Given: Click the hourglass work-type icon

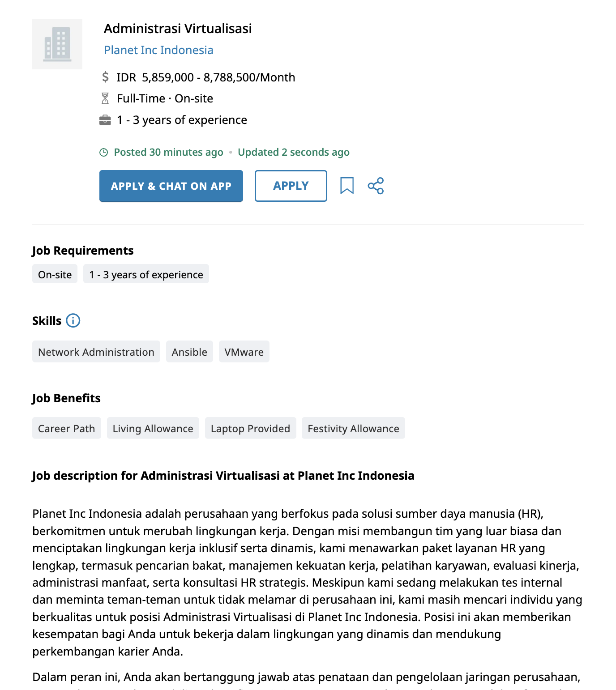Looking at the screenshot, I should [x=106, y=98].
